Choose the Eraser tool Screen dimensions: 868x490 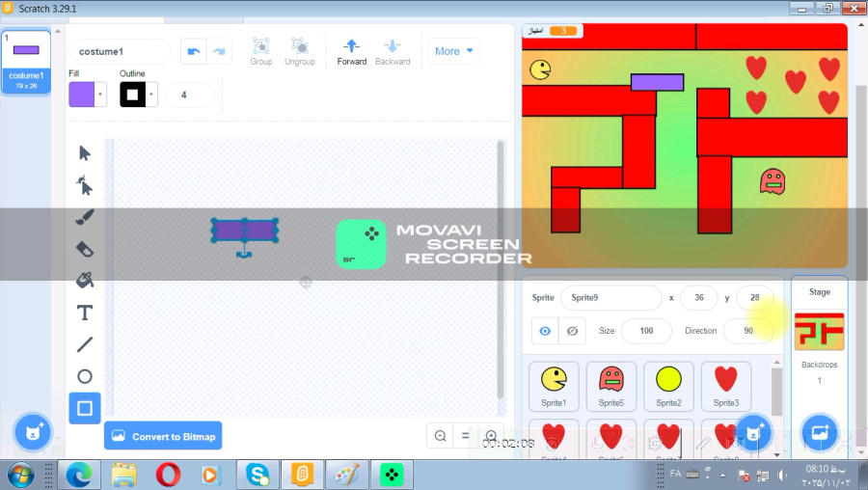85,249
